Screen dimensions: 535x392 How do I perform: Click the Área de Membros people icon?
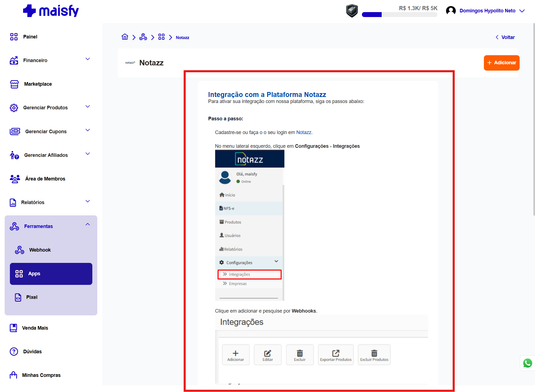15,179
